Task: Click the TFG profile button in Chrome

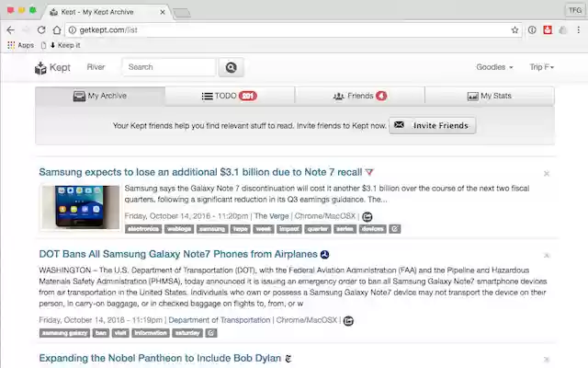Action: click(x=575, y=10)
